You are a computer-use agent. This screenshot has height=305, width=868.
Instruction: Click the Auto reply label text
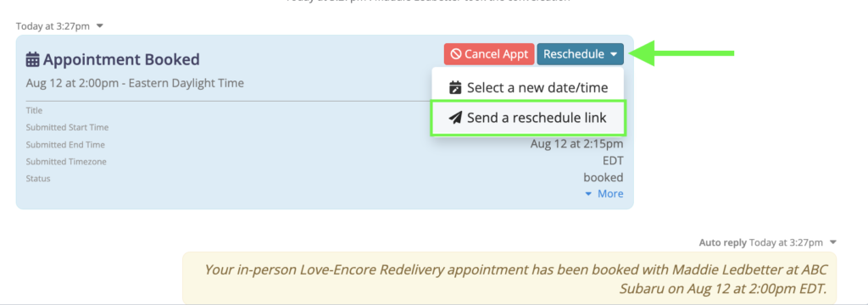722,242
